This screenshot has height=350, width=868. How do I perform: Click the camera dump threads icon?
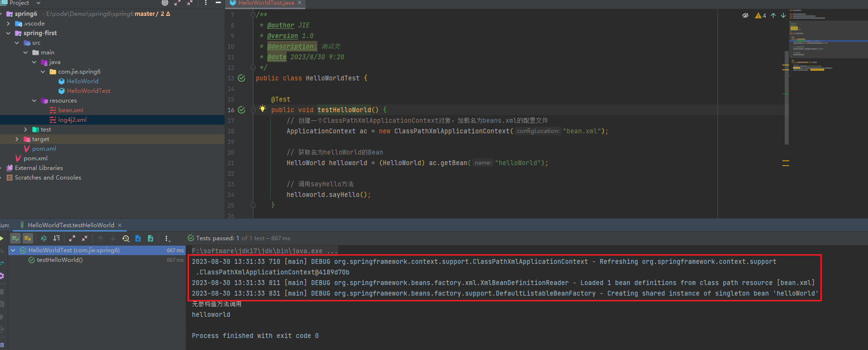[1, 304]
